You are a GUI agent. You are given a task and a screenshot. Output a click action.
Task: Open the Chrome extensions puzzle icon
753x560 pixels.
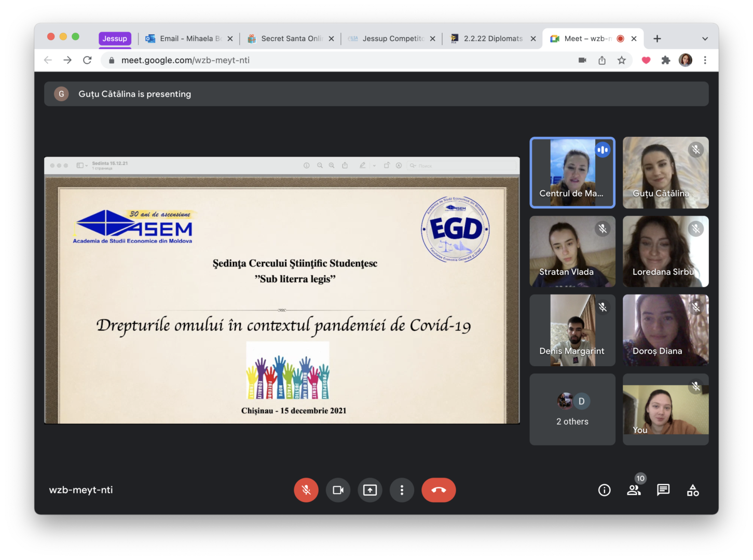666,60
